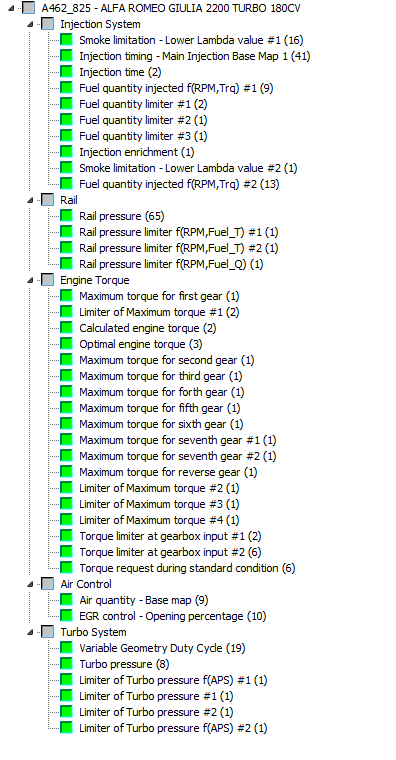
Task: Open Torque request during standard condition (6)
Action: [x=187, y=568]
